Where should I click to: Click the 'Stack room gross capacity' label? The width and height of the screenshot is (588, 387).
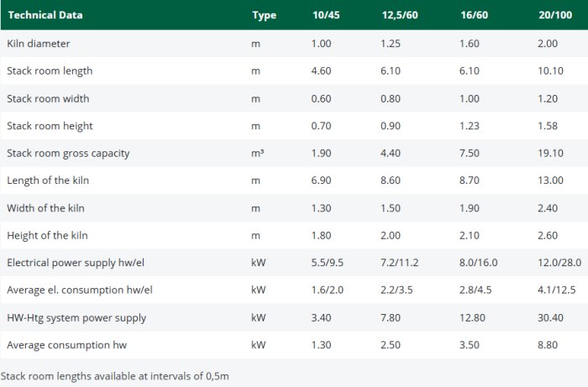68,154
